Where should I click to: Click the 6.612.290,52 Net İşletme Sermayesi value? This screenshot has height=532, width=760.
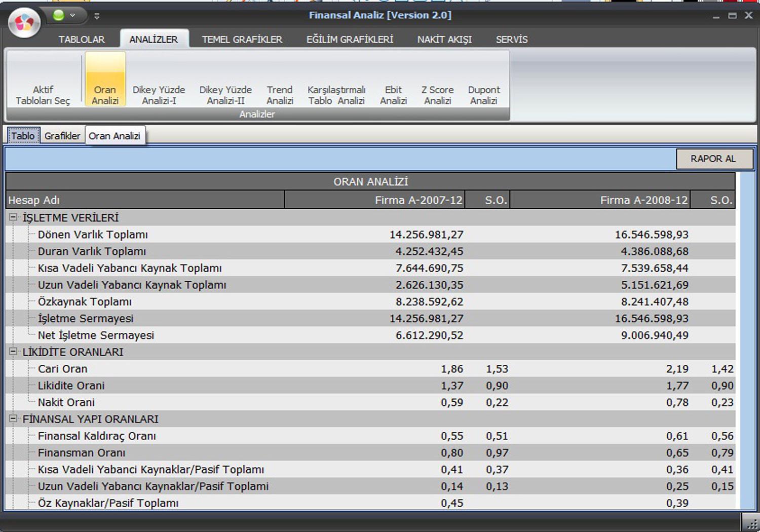pyautogui.click(x=430, y=335)
